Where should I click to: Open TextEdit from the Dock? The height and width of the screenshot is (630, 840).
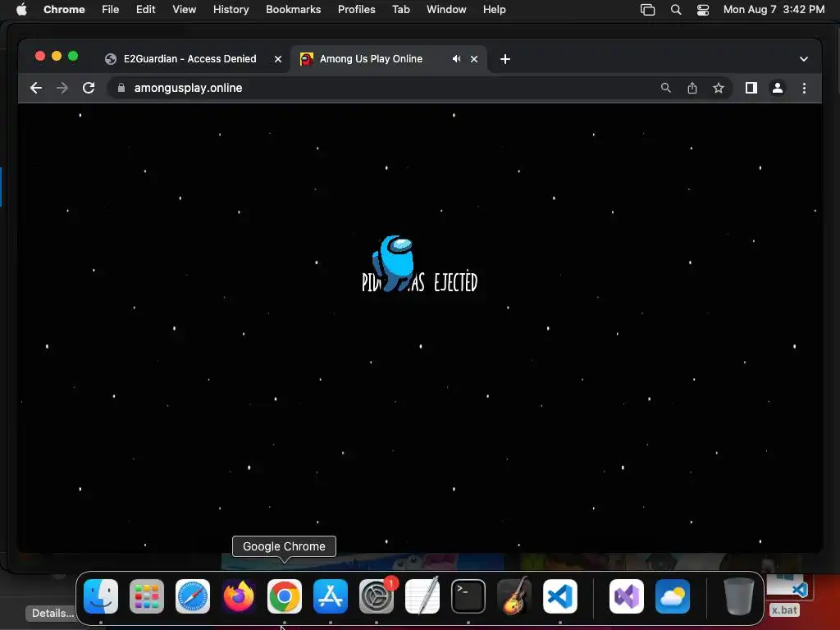coord(422,596)
